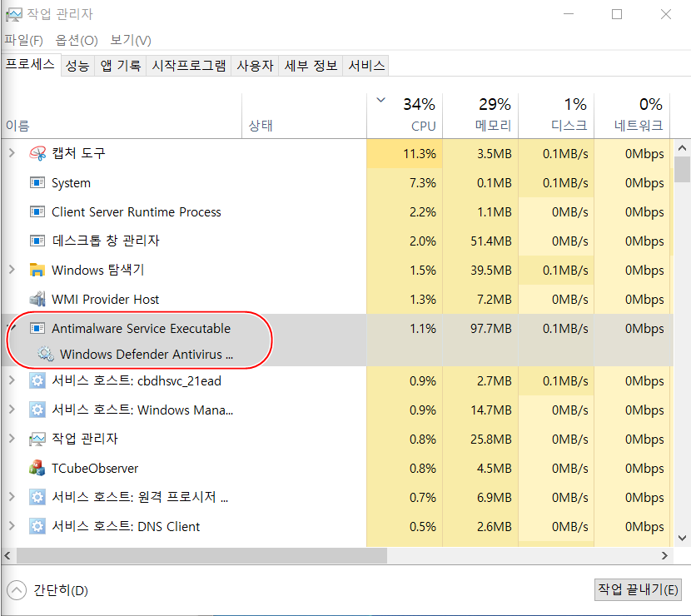Switch to the 성능 tab
The height and width of the screenshot is (616, 691).
click(77, 66)
